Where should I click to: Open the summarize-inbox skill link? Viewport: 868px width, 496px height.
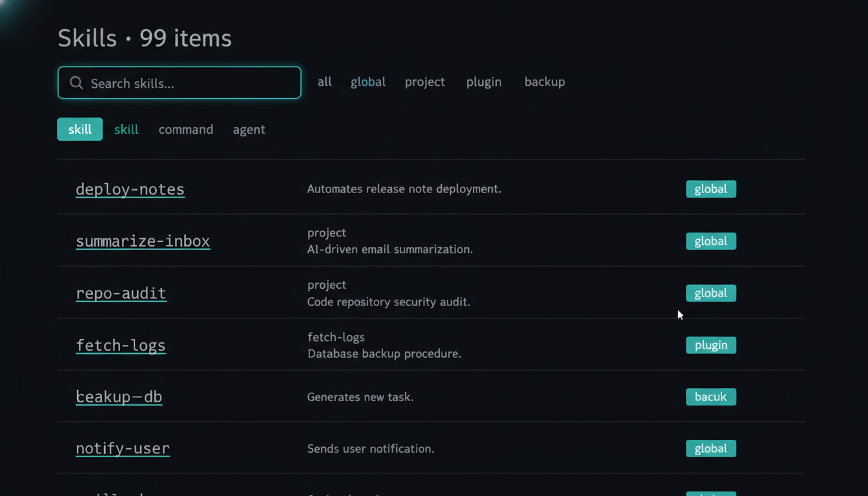[x=143, y=241]
